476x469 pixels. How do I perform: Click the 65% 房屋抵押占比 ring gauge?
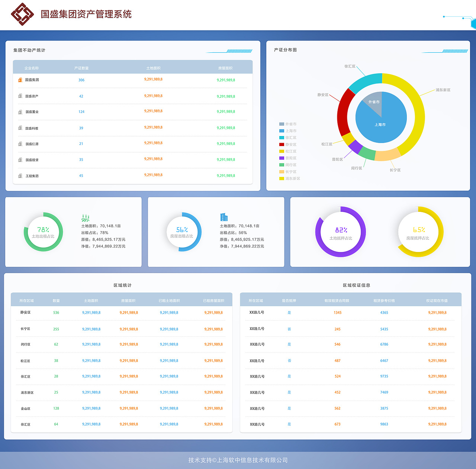pos(418,232)
